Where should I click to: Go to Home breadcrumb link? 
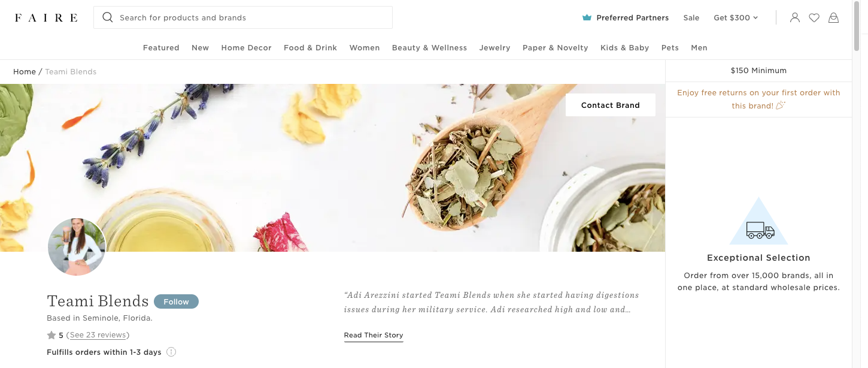tap(25, 72)
